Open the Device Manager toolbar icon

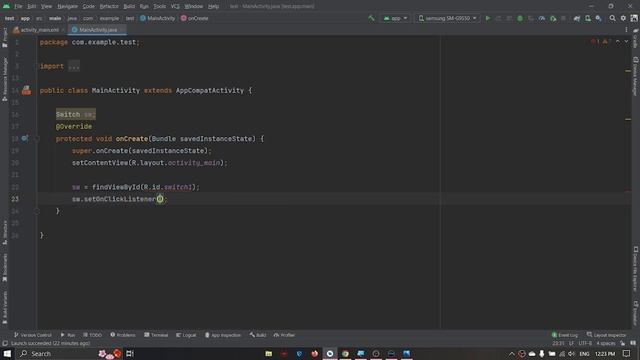(x=588, y=18)
